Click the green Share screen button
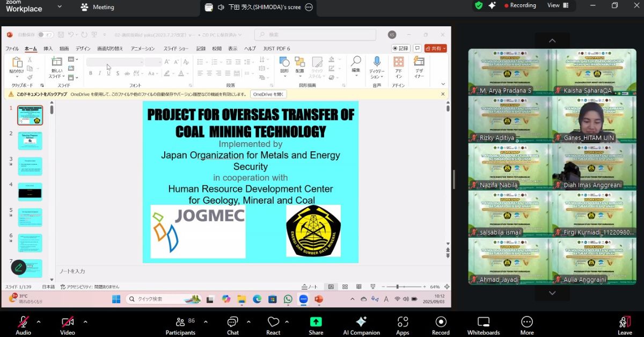 click(x=316, y=325)
